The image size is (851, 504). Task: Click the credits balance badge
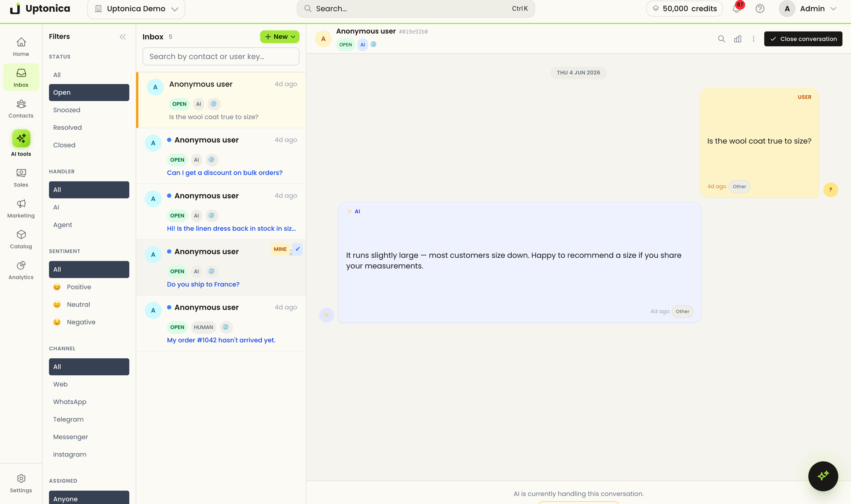[684, 9]
